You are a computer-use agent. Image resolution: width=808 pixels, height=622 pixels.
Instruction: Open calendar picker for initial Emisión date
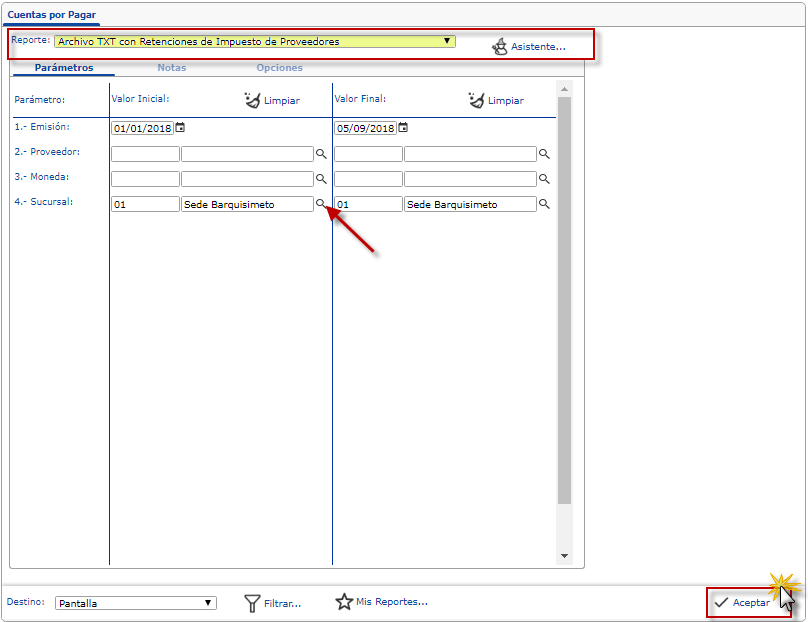(x=181, y=128)
